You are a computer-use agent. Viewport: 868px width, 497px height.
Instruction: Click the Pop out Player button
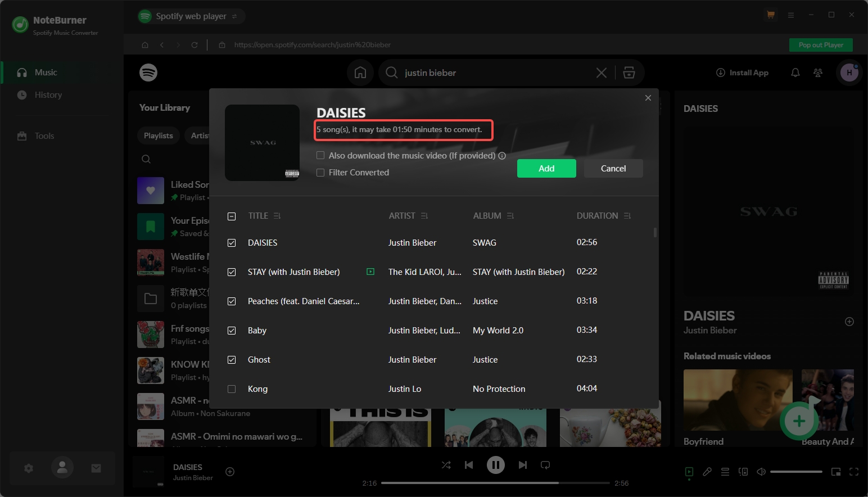pos(821,45)
